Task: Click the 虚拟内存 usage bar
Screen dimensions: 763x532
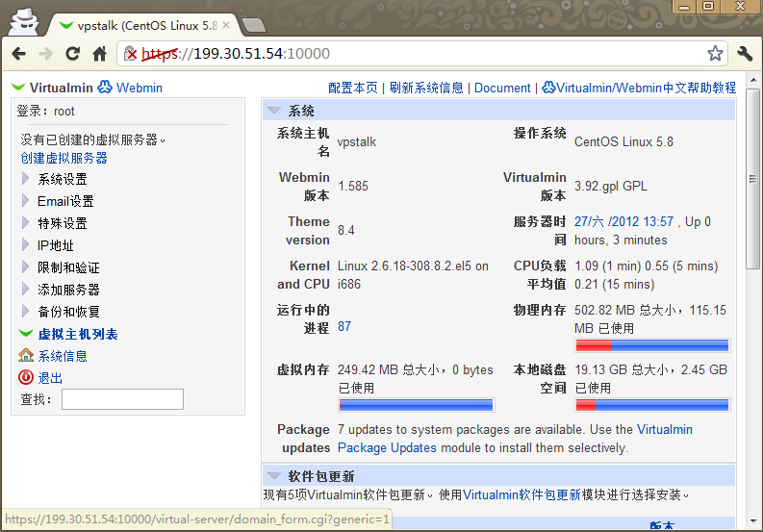Action: (416, 405)
